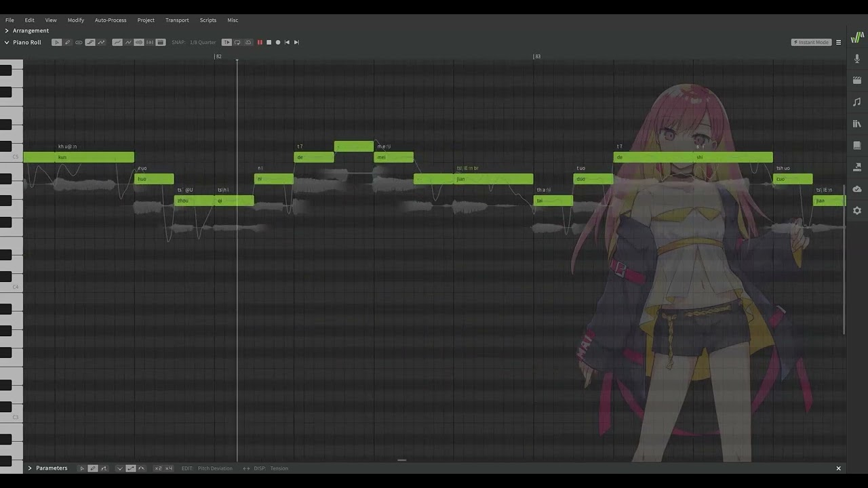Open the Edit menu
Viewport: 868px width, 488px height.
tap(29, 20)
